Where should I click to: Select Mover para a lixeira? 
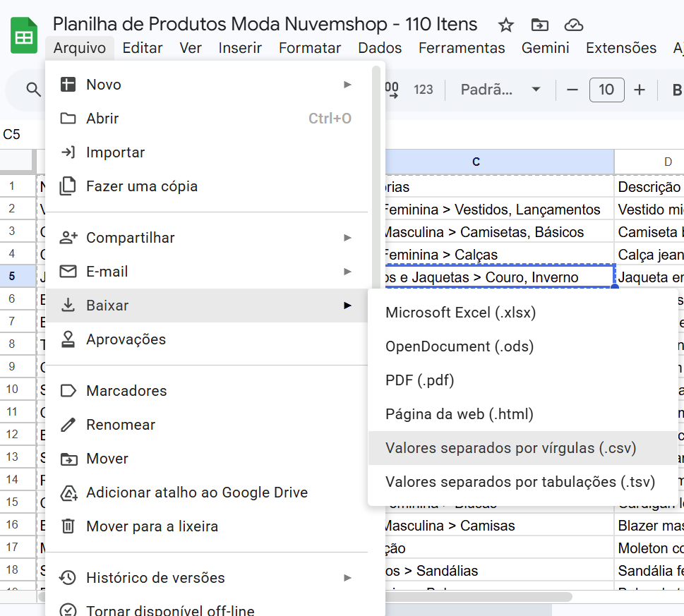[x=207, y=527]
